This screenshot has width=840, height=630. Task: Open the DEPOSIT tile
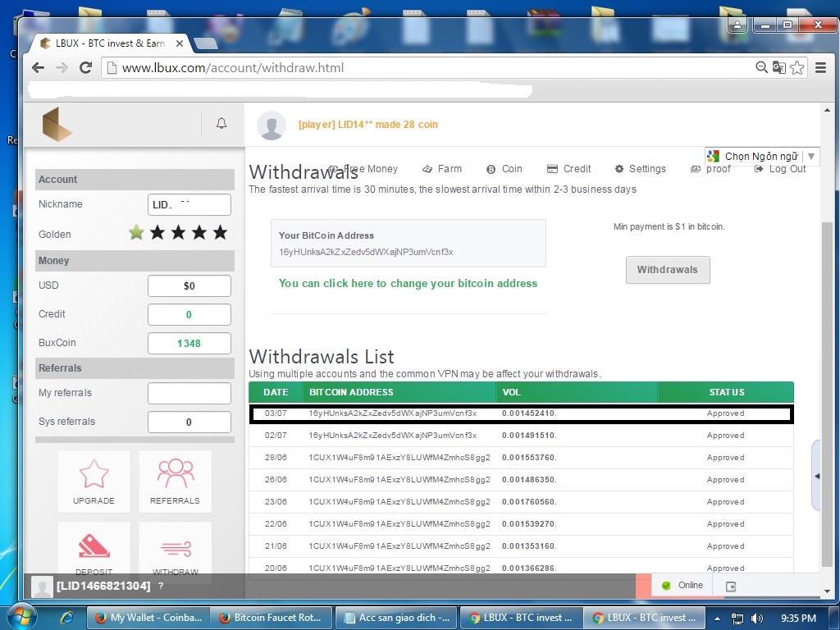point(94,549)
